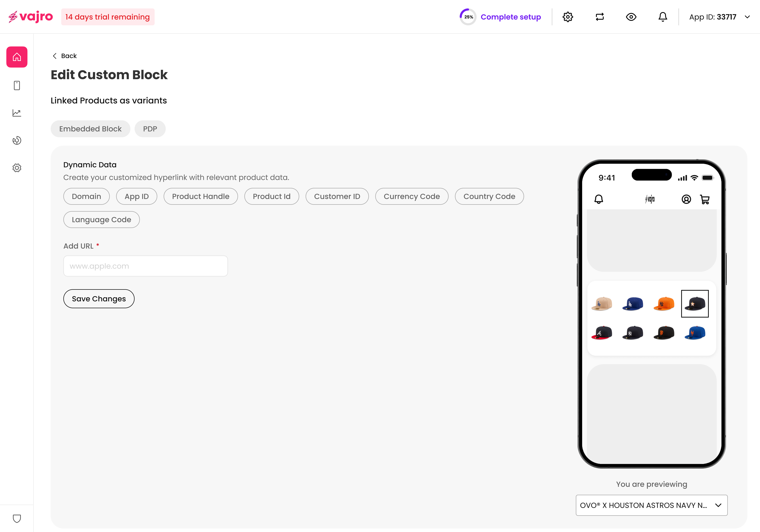
Task: Open the previewing product dropdown
Action: pos(651,505)
